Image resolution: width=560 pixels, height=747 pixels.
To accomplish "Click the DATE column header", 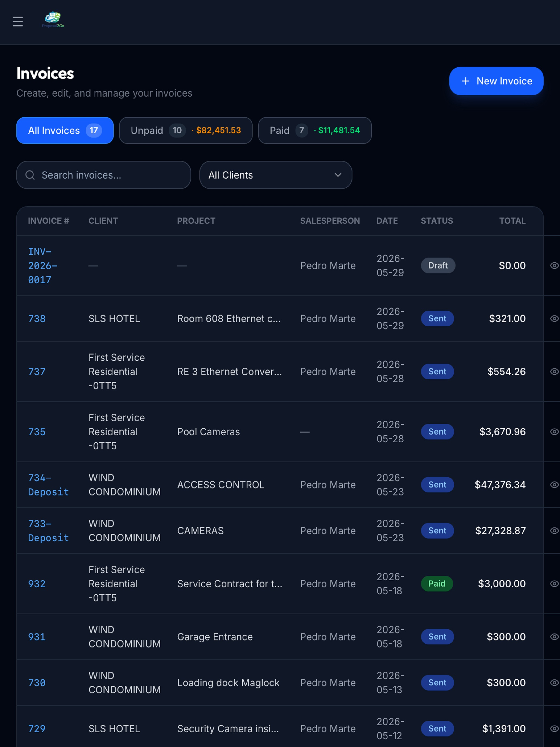I will pos(387,220).
